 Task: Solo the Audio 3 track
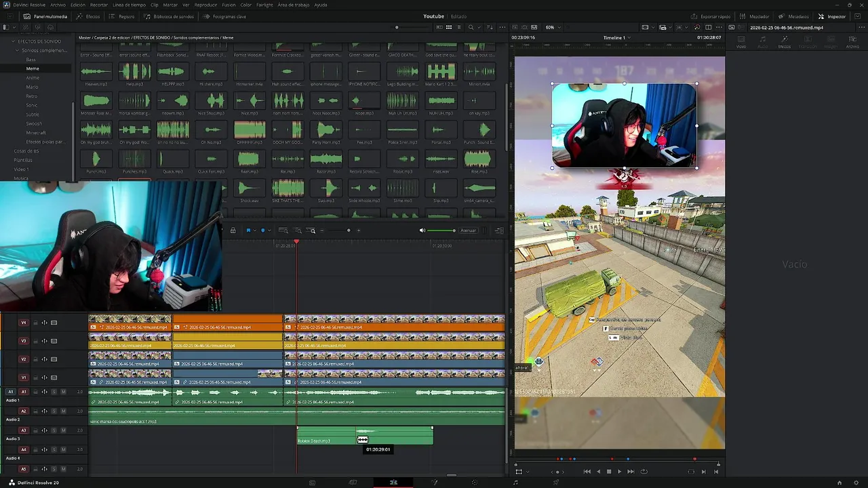click(54, 430)
